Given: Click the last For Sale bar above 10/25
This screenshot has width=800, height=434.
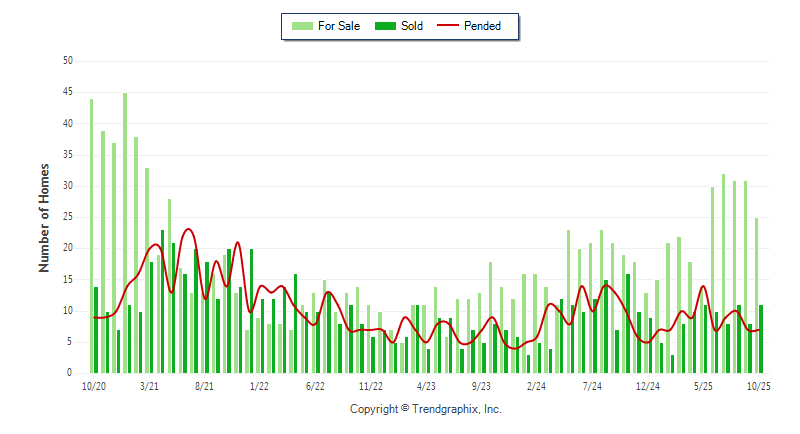Looking at the screenshot, I should pyautogui.click(x=756, y=295).
